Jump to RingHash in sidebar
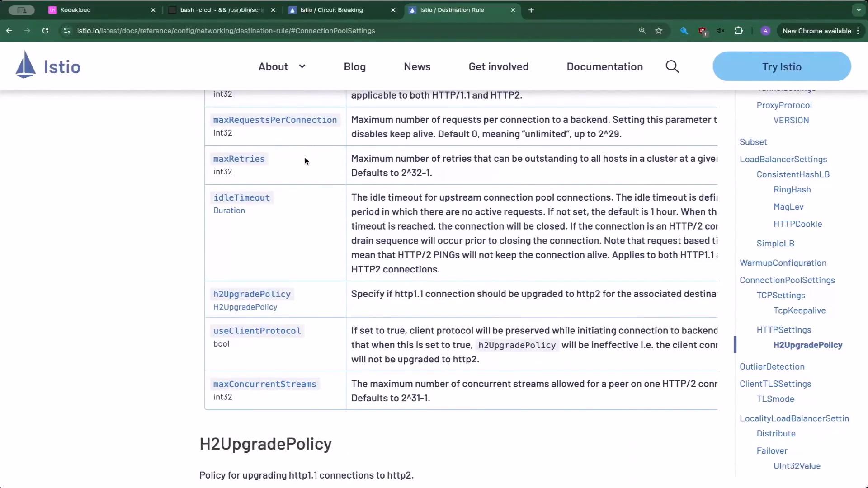Screen dimensions: 868x488 click(x=792, y=190)
